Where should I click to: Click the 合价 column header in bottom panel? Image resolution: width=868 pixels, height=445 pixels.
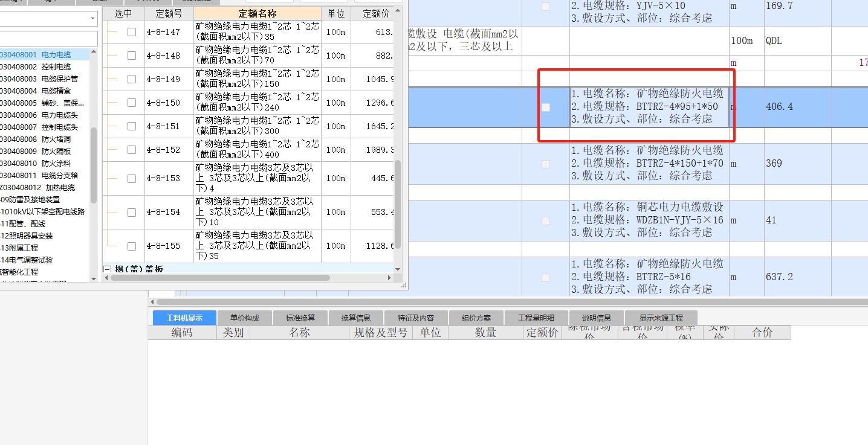tap(762, 333)
